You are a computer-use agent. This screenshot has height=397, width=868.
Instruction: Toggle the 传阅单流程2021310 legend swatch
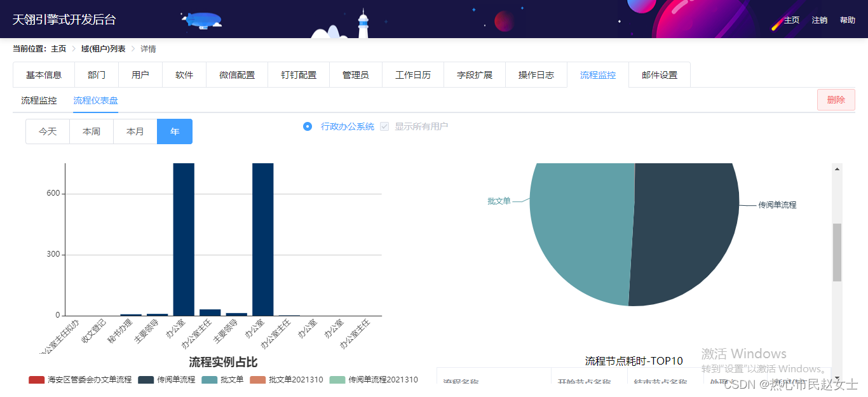click(337, 380)
